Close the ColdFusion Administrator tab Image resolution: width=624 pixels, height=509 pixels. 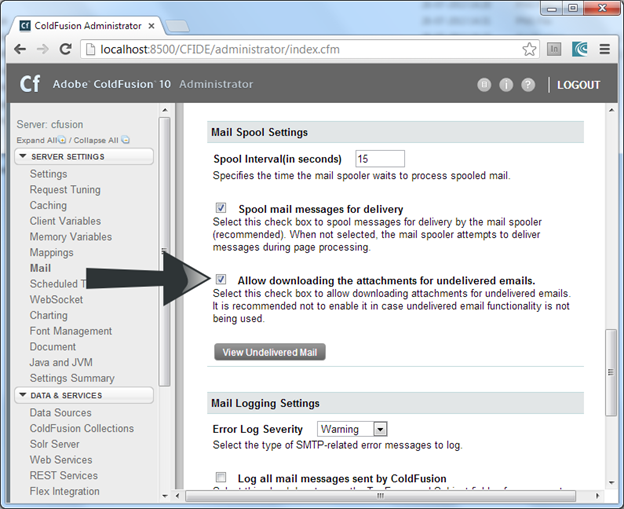(151, 26)
